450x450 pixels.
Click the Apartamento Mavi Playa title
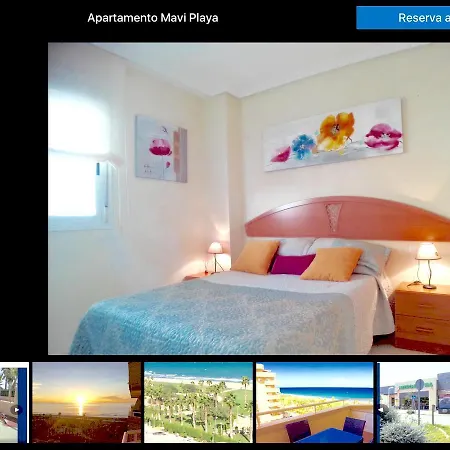click(153, 18)
